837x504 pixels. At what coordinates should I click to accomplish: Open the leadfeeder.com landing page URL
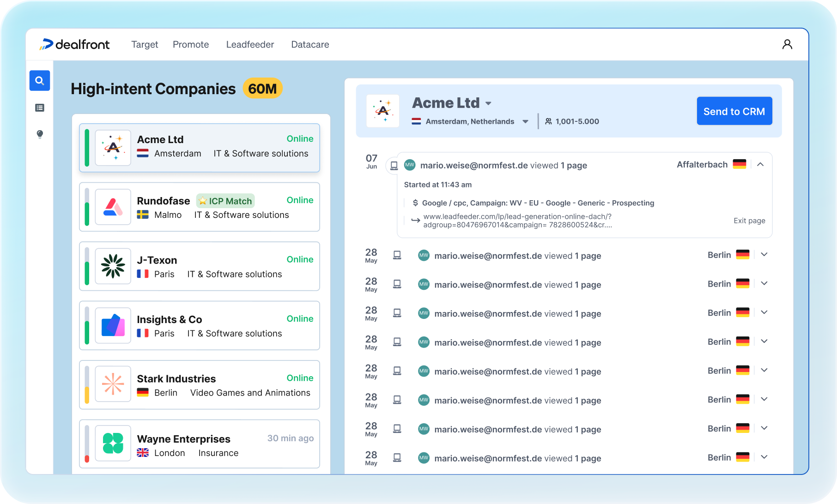pos(518,221)
